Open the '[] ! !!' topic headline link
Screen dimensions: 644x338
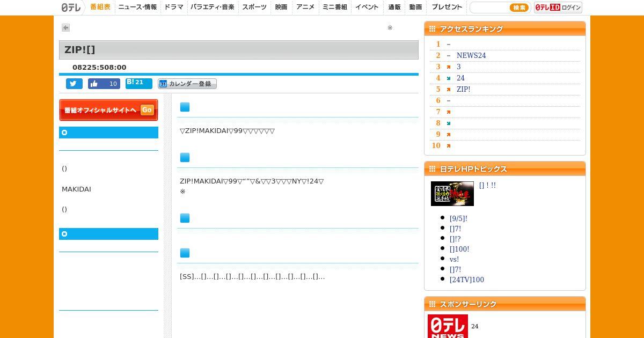coord(487,185)
